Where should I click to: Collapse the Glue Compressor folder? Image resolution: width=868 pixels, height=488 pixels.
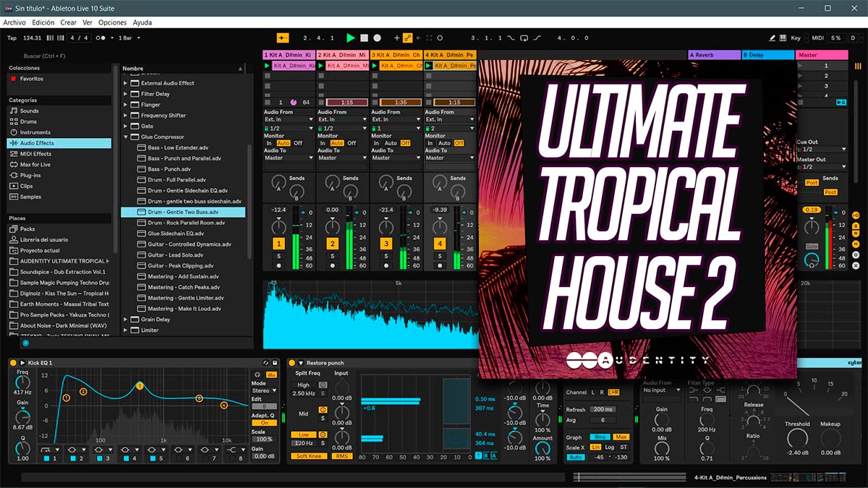(x=125, y=137)
